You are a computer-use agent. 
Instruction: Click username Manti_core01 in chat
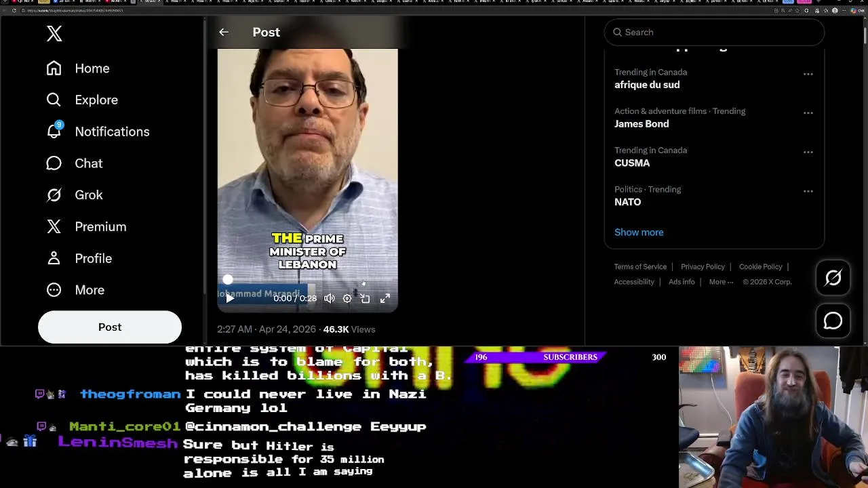point(125,426)
